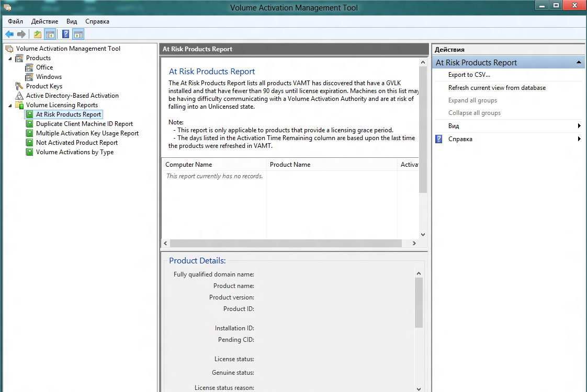Toggle the Show/Hide Action Pane toolbar button
This screenshot has width=587, height=392.
point(78,34)
